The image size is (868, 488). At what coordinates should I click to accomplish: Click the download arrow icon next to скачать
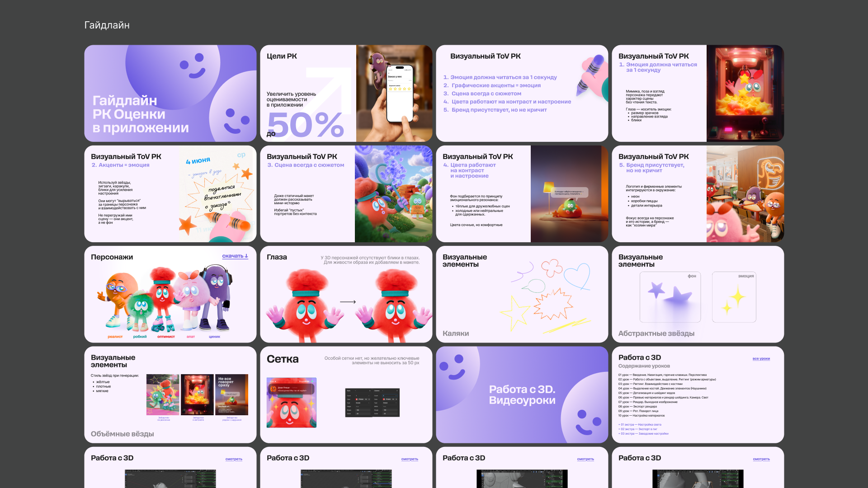pyautogui.click(x=246, y=256)
